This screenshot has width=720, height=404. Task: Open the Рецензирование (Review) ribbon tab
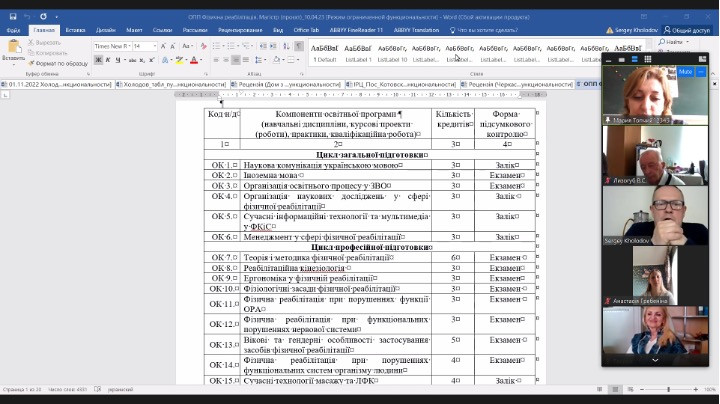click(x=240, y=30)
